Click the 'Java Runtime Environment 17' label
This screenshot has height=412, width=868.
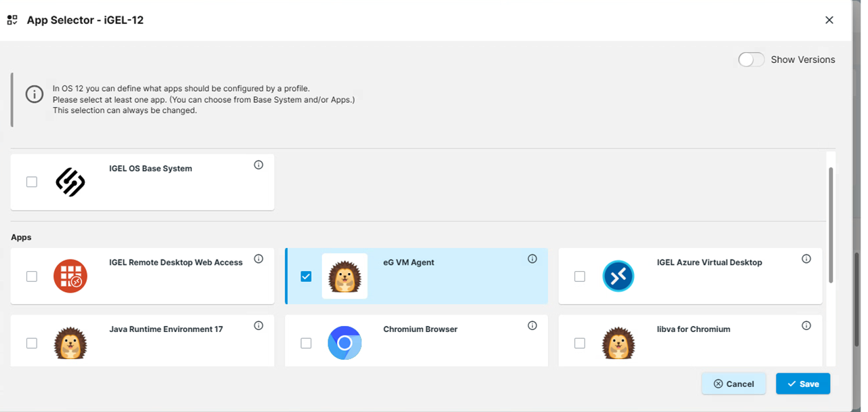[166, 329]
